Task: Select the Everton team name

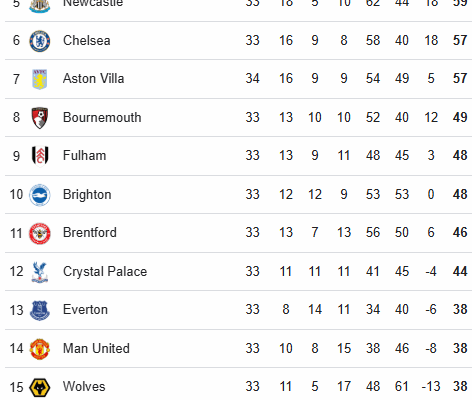Action: pyautogui.click(x=85, y=310)
